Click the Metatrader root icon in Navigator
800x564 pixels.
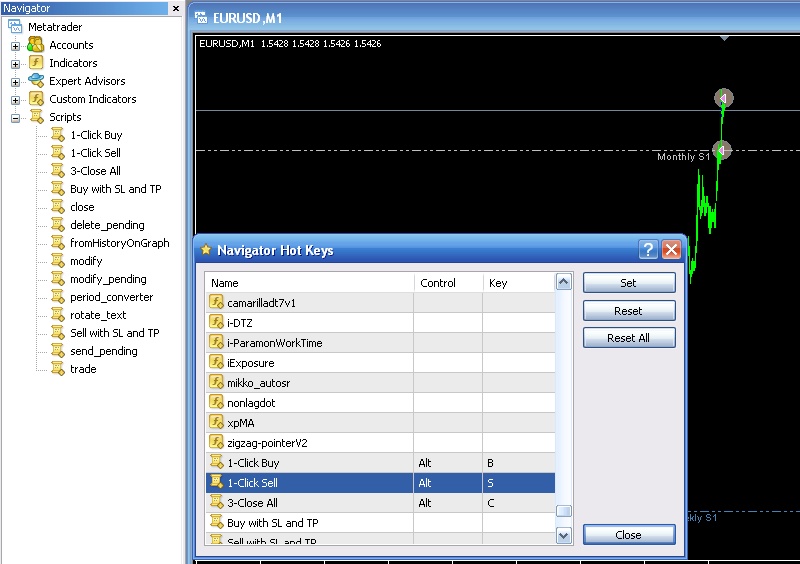[15, 27]
